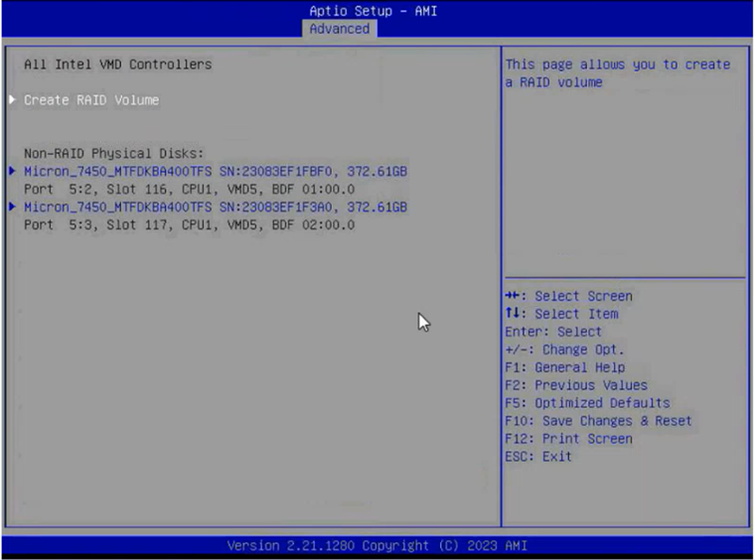Click 'All Intel VMD Controllers' heading
Viewport: 755px width, 560px height.
tap(118, 65)
